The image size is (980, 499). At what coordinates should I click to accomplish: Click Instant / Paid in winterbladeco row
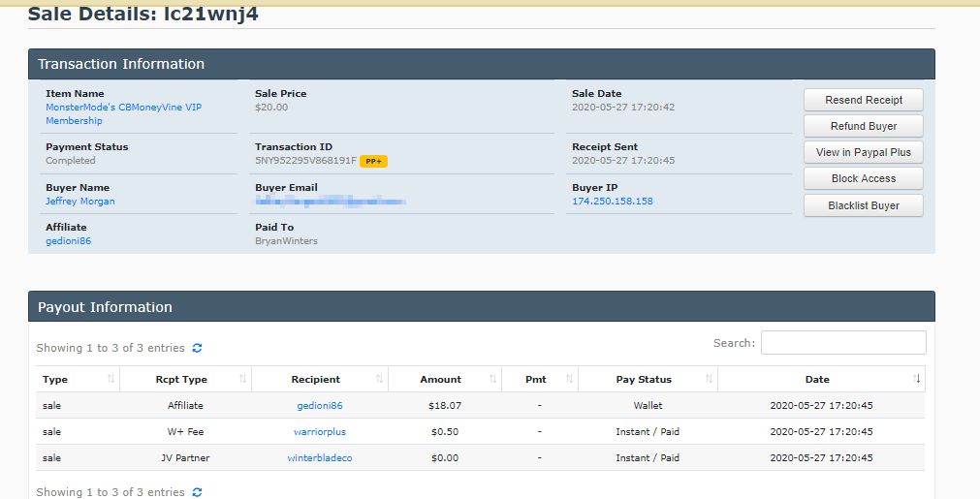point(648,457)
